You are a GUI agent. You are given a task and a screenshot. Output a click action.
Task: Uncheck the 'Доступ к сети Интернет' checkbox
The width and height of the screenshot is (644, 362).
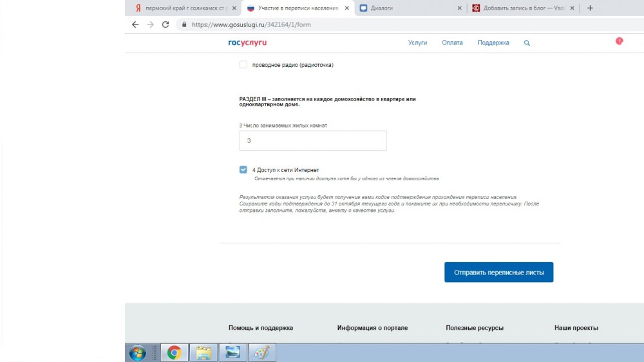click(x=243, y=169)
